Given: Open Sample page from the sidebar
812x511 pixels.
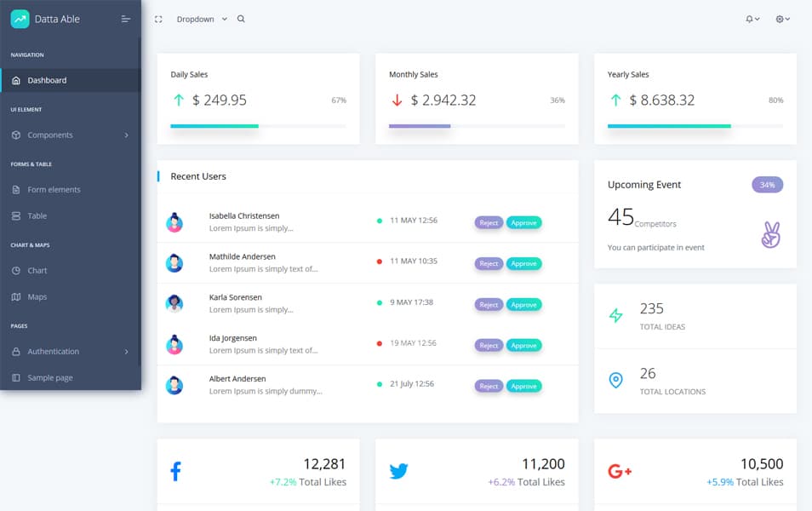Looking at the screenshot, I should (49, 377).
